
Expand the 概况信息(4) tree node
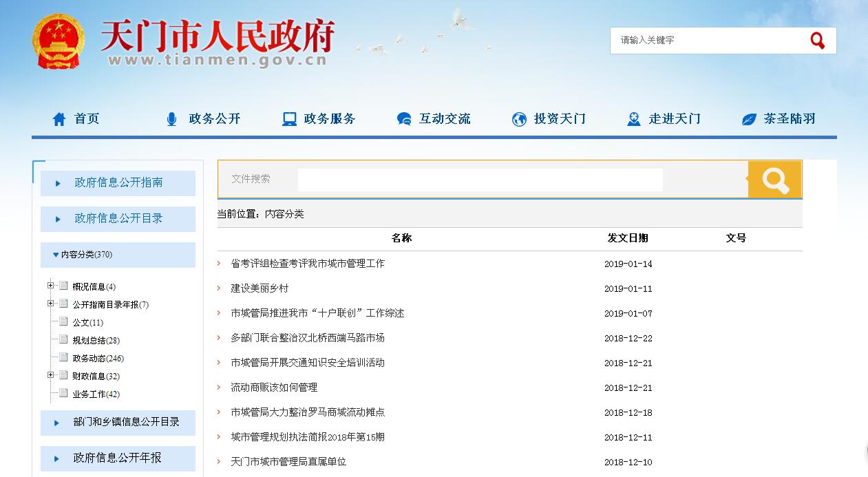(x=51, y=286)
